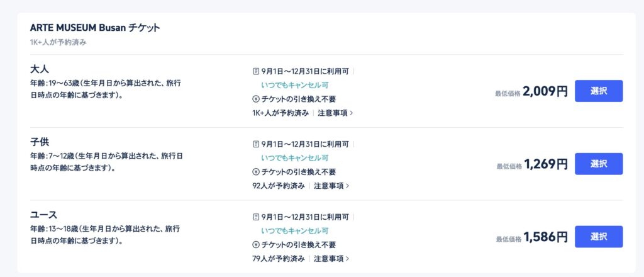
Task: Click the yen icon in the 大人 row
Action: pyautogui.click(x=256, y=99)
